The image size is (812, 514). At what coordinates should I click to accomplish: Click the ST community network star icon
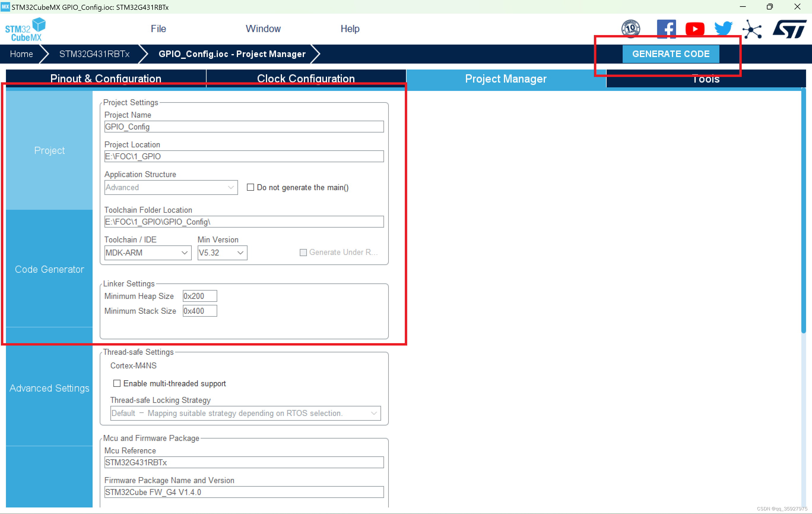coord(752,29)
